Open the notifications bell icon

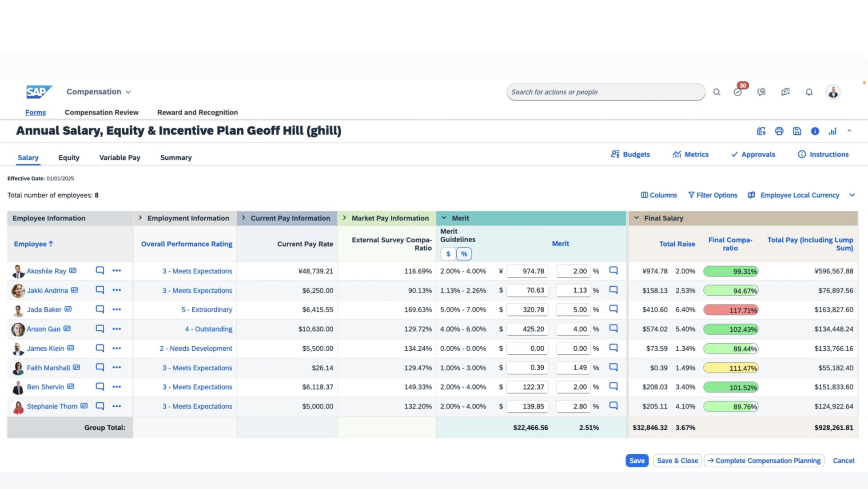pyautogui.click(x=809, y=92)
